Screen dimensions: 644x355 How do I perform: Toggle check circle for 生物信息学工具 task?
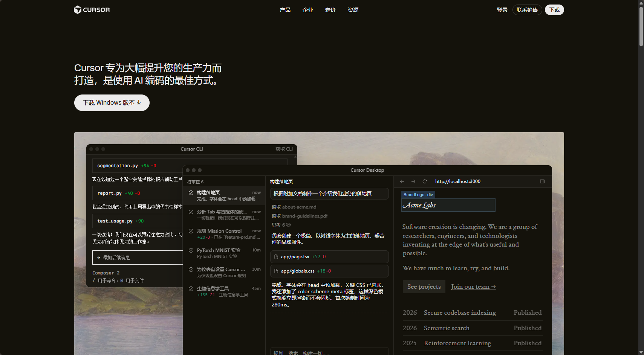[x=191, y=289]
